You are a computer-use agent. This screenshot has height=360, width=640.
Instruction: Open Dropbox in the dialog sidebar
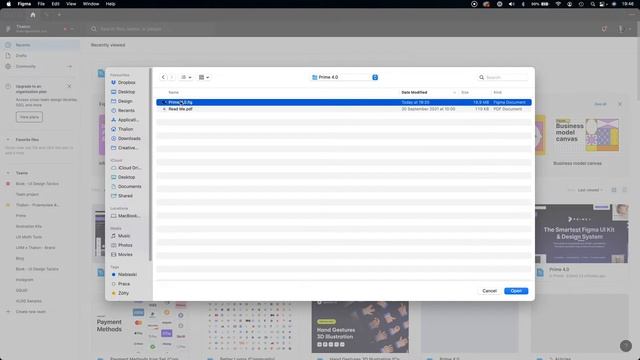click(x=123, y=82)
